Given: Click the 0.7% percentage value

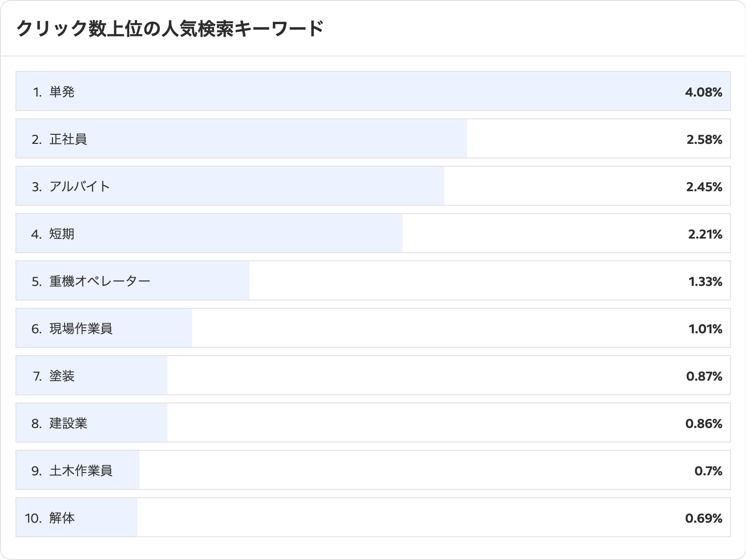Looking at the screenshot, I should tap(708, 471).
